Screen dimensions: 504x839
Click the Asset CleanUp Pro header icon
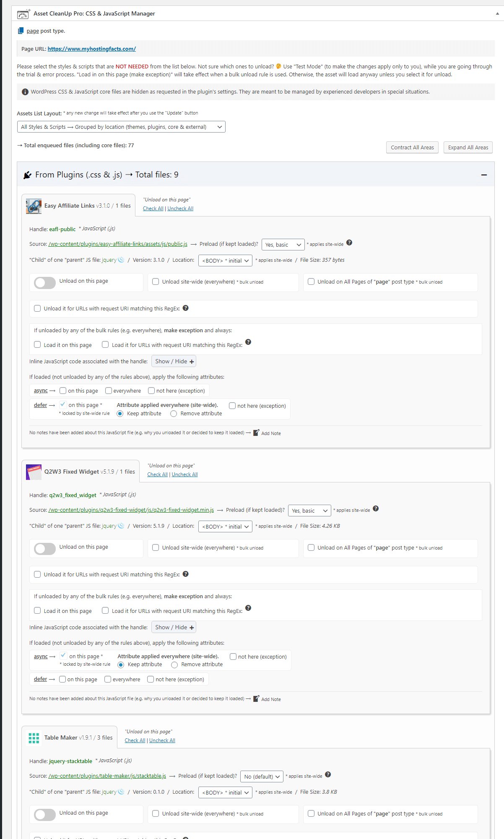(x=23, y=14)
